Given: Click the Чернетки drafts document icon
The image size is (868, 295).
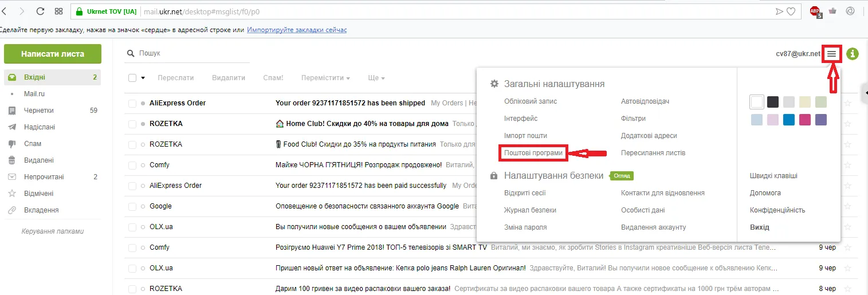Looking at the screenshot, I should [12, 111].
